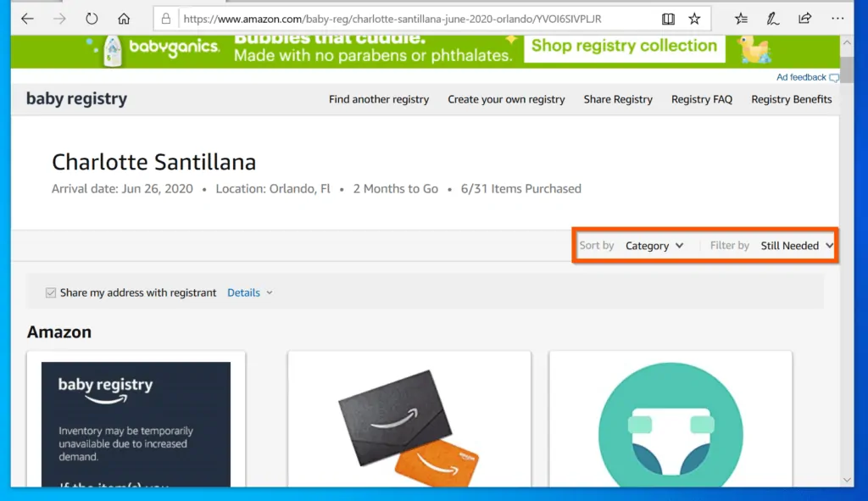Screen dimensions: 868x501
Task: Click the page scrollbar down arrow
Action: 847,480
